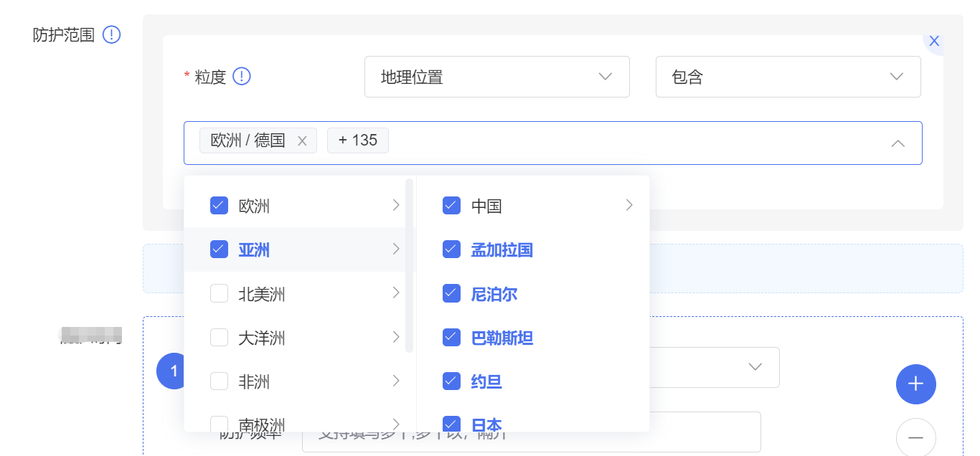Click the info icon beside 粒度
The image size is (980, 456).
242,76
